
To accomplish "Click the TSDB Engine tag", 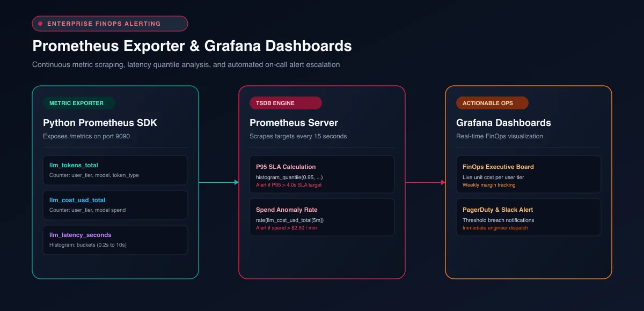I will click(x=286, y=103).
